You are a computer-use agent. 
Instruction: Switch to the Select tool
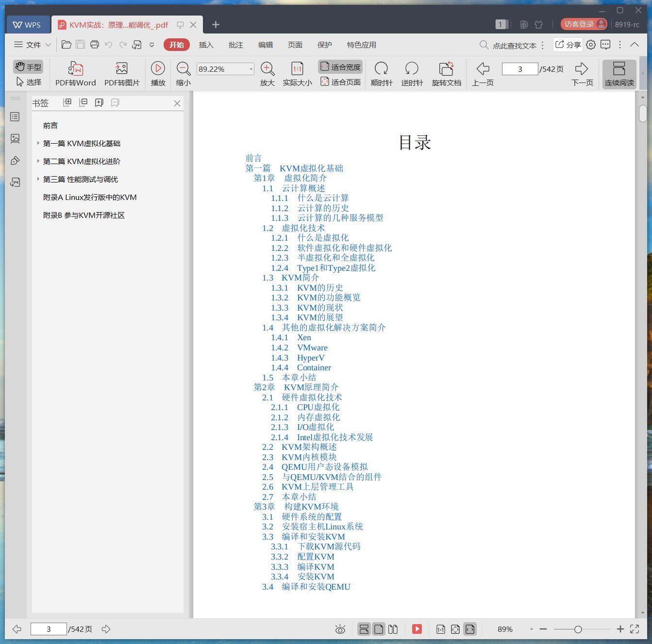coord(28,82)
